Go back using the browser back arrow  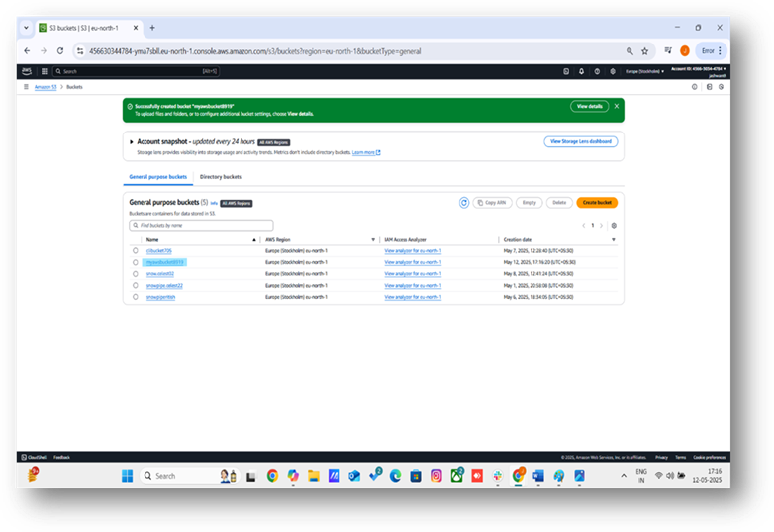[27, 50]
